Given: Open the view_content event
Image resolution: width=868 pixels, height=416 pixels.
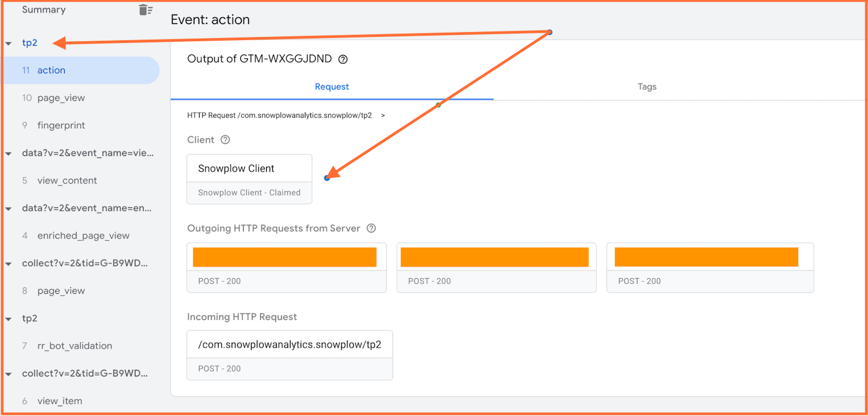Looking at the screenshot, I should [x=67, y=180].
